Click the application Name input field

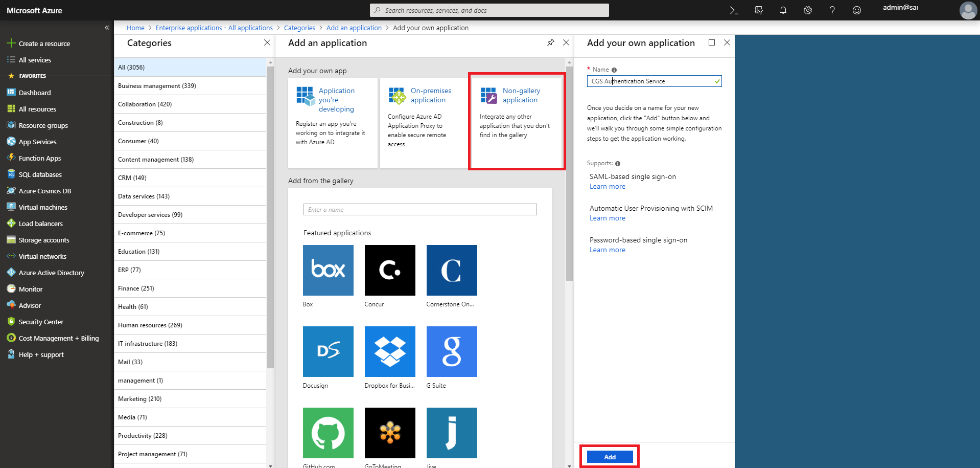point(654,81)
